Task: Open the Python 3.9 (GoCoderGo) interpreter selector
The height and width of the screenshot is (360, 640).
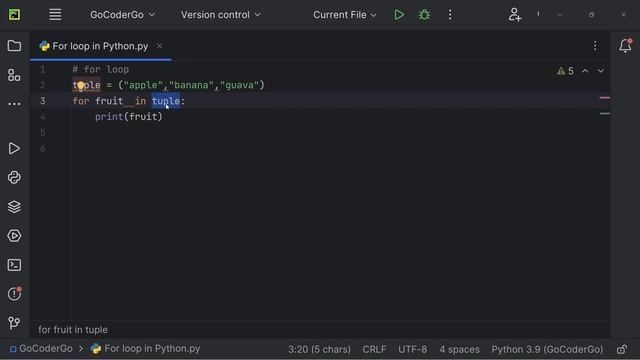Action: tap(547, 349)
